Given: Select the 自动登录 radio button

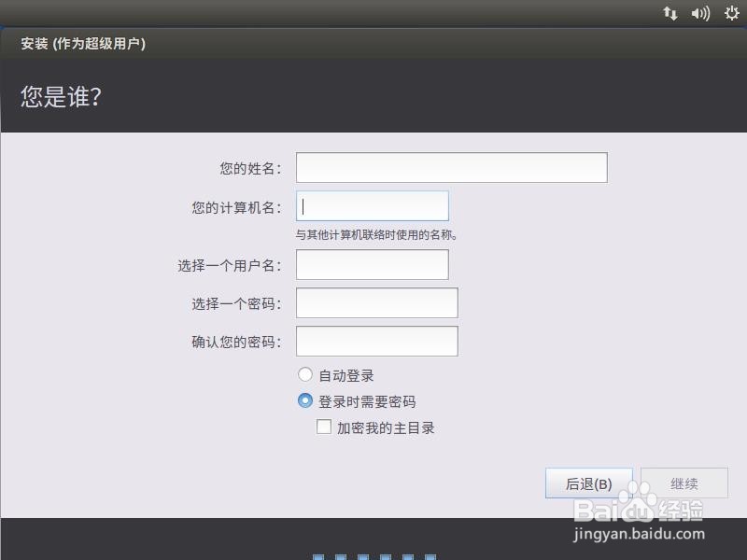Looking at the screenshot, I should (x=305, y=374).
